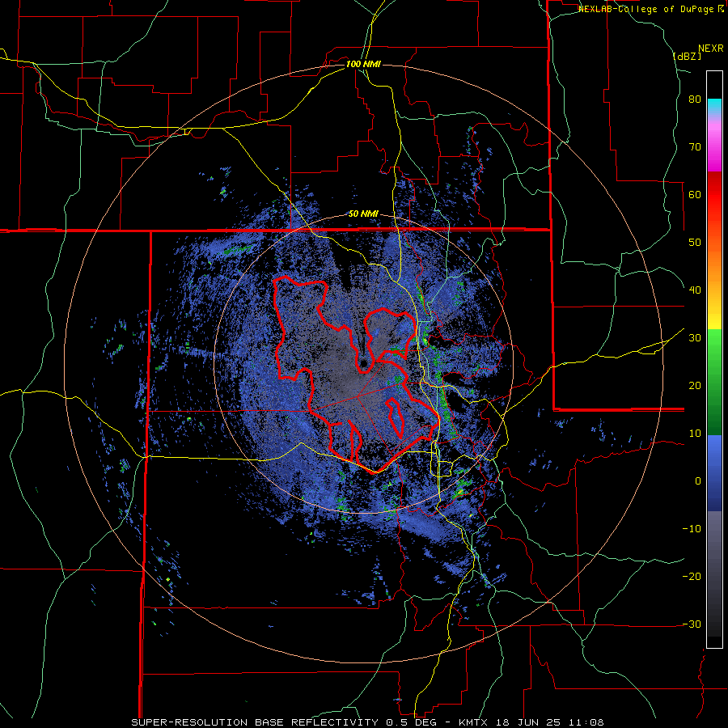Click the positive 20 value on the dBZ scale
Viewport: 728px width, 728px height.
coord(695,385)
